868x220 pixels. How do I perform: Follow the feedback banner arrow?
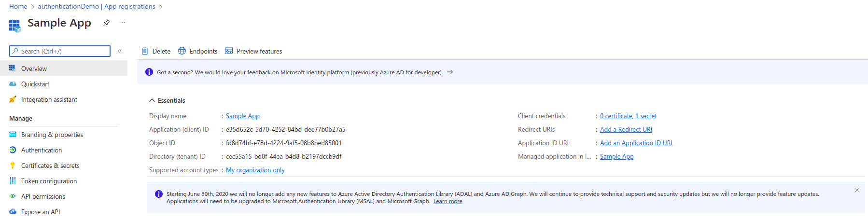450,72
